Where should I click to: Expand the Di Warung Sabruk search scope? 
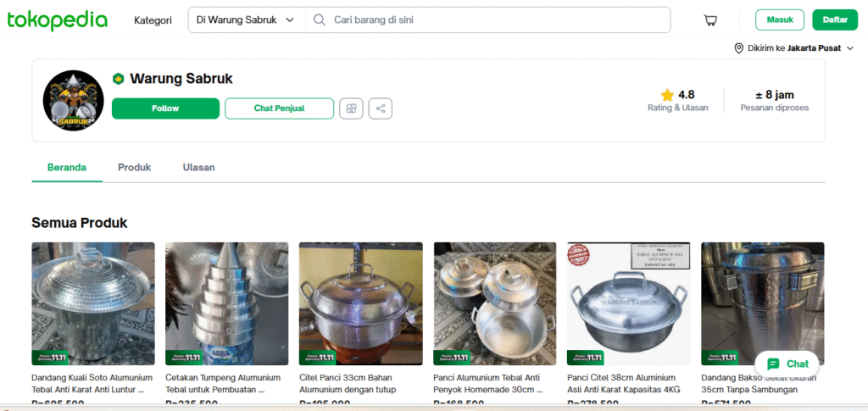(290, 20)
